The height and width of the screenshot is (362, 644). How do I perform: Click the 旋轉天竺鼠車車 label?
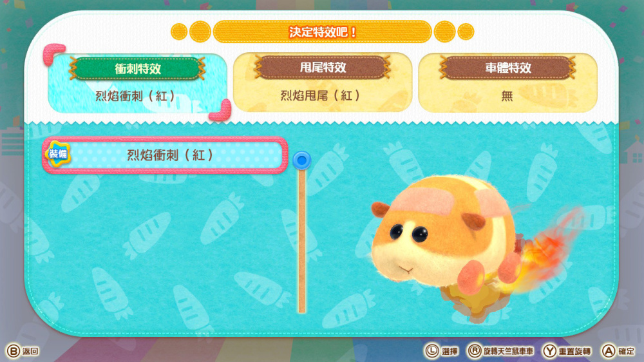pos(508,351)
